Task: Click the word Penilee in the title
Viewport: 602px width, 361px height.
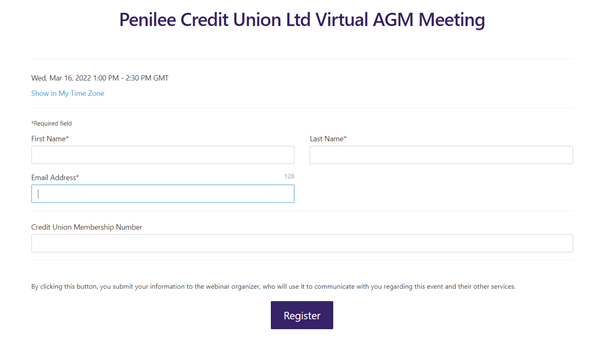Action: click(x=148, y=20)
